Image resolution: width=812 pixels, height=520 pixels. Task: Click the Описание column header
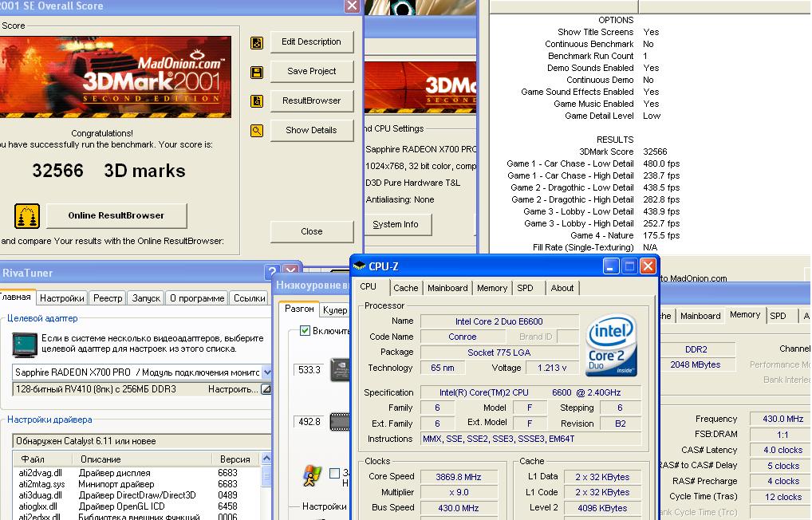click(142, 459)
